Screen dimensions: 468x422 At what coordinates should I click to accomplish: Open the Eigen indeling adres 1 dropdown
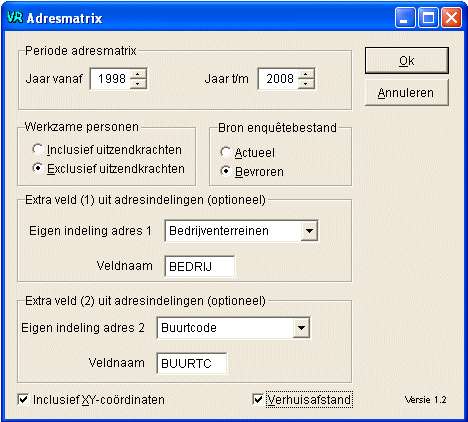pyautogui.click(x=309, y=231)
